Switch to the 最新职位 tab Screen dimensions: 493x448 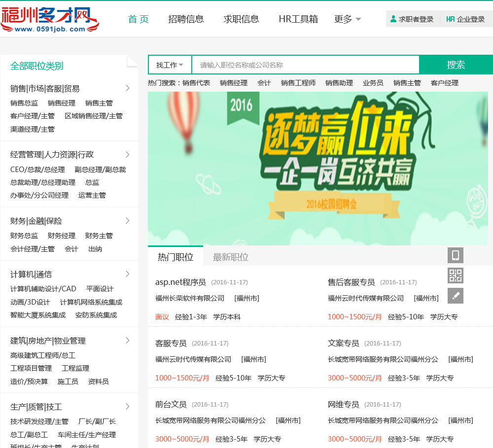pyautogui.click(x=230, y=257)
